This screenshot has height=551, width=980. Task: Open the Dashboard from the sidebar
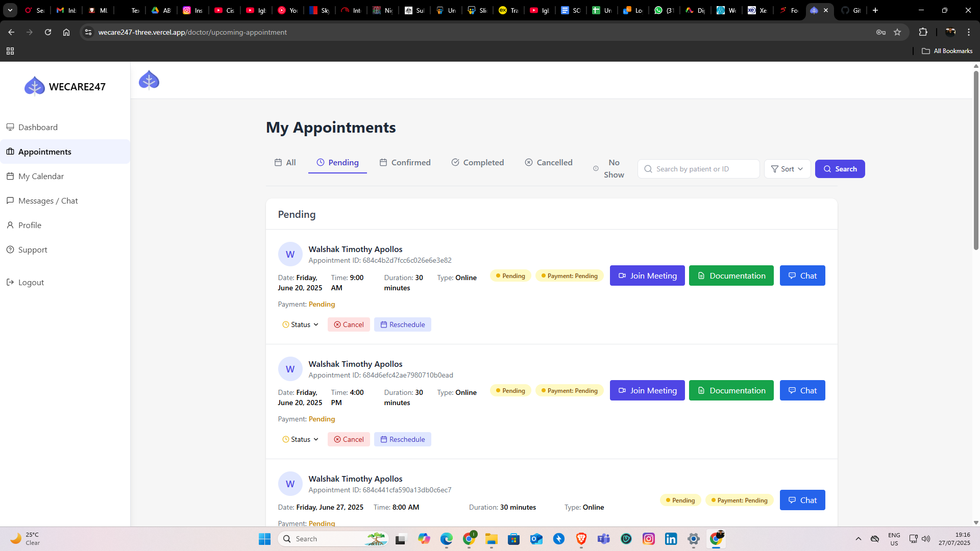37,127
